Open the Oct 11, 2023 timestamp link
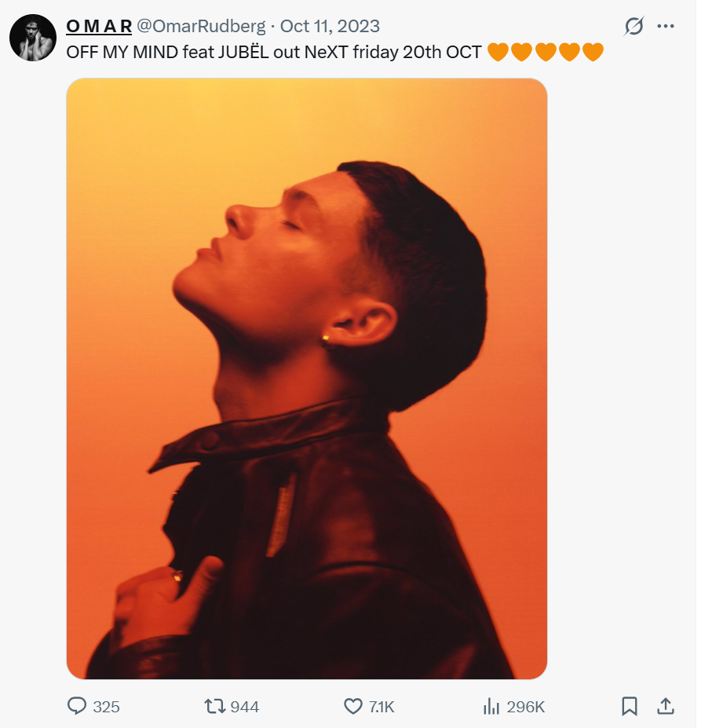The image size is (701, 728). (x=330, y=27)
